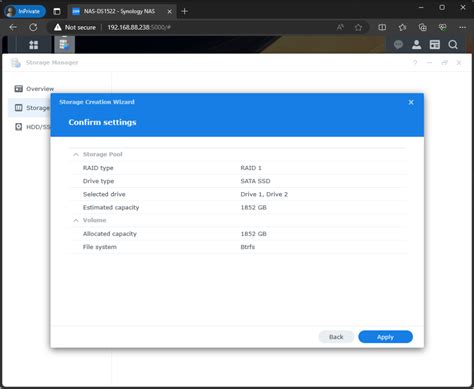This screenshot has width=474, height=389.
Task: Open the DSM widgets panel icon
Action: tap(435, 45)
